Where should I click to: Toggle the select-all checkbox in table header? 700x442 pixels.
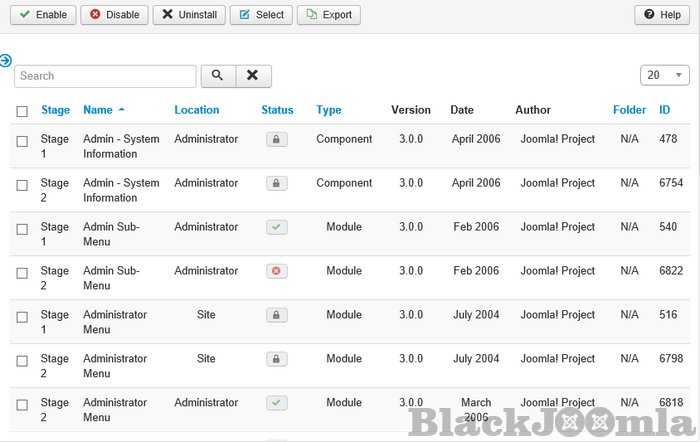tap(22, 111)
